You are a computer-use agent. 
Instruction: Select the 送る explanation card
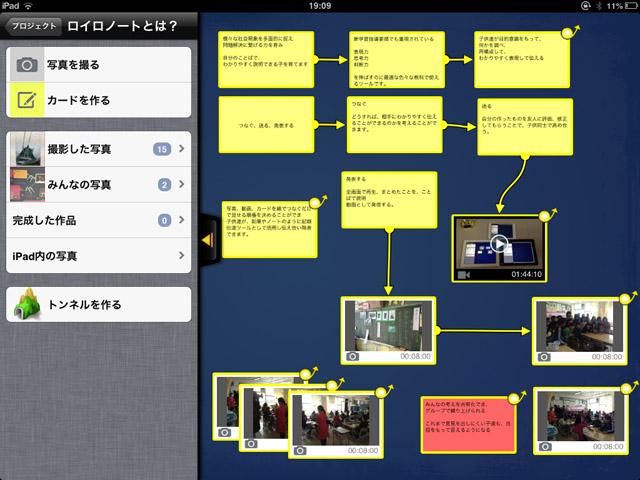click(x=525, y=127)
